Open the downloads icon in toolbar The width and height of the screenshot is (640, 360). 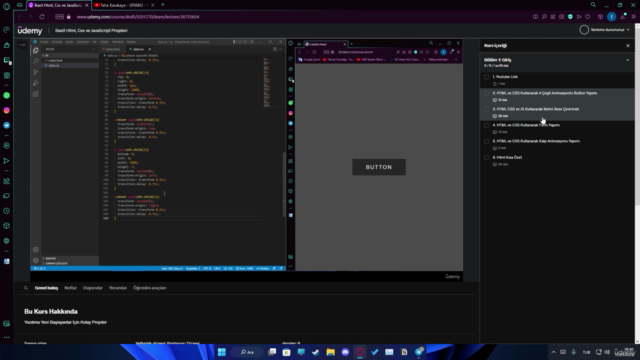pos(623,17)
